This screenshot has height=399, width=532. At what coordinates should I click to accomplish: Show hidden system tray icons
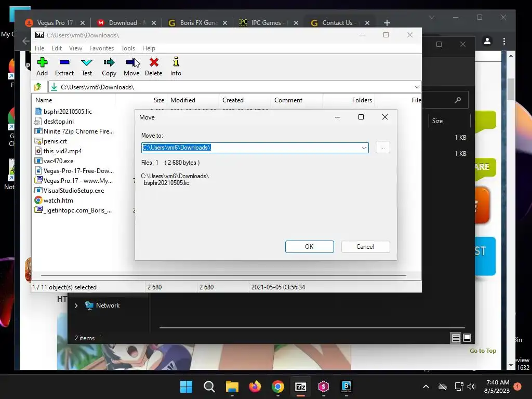(426, 387)
